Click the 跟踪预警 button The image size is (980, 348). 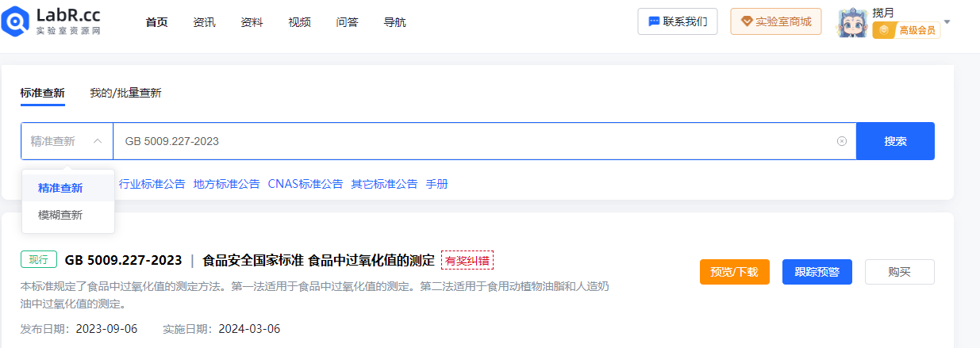(x=817, y=272)
